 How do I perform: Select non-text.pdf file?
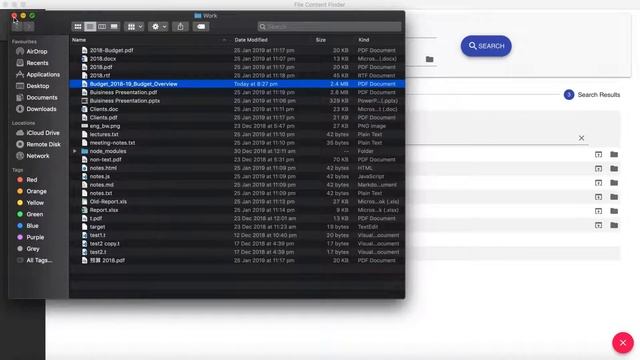(237, 160)
